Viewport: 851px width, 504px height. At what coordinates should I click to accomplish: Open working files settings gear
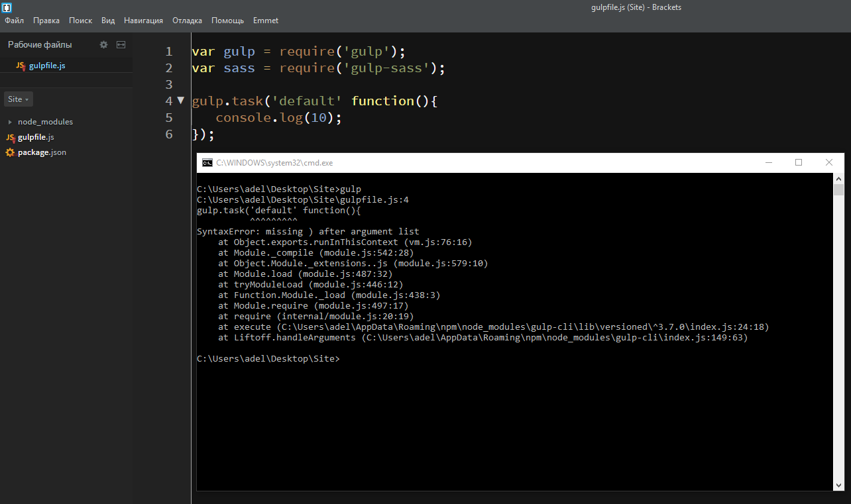click(x=103, y=44)
